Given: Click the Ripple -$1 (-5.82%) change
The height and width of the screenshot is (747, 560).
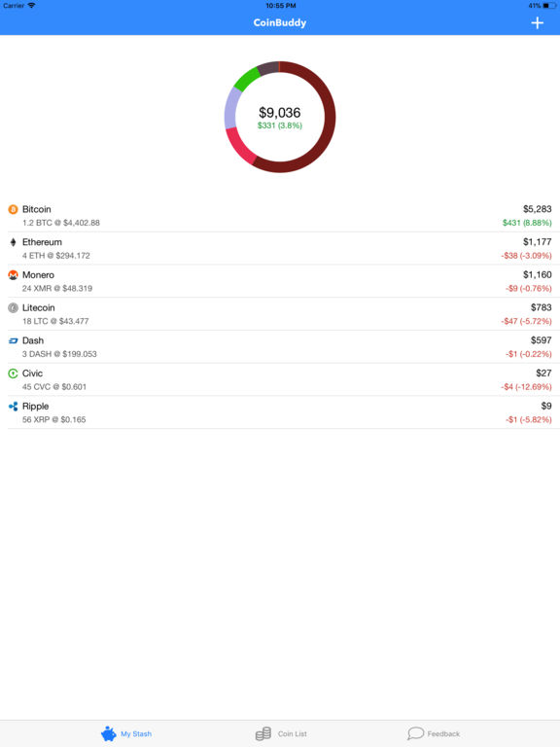Looking at the screenshot, I should [529, 420].
